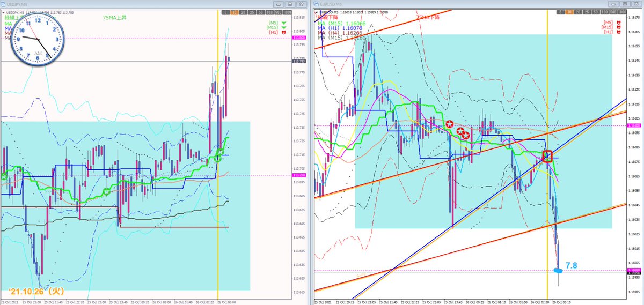The image size is (644, 305).
Task: Click the EURUSD,M5 window chart icon
Action: click(x=316, y=4)
